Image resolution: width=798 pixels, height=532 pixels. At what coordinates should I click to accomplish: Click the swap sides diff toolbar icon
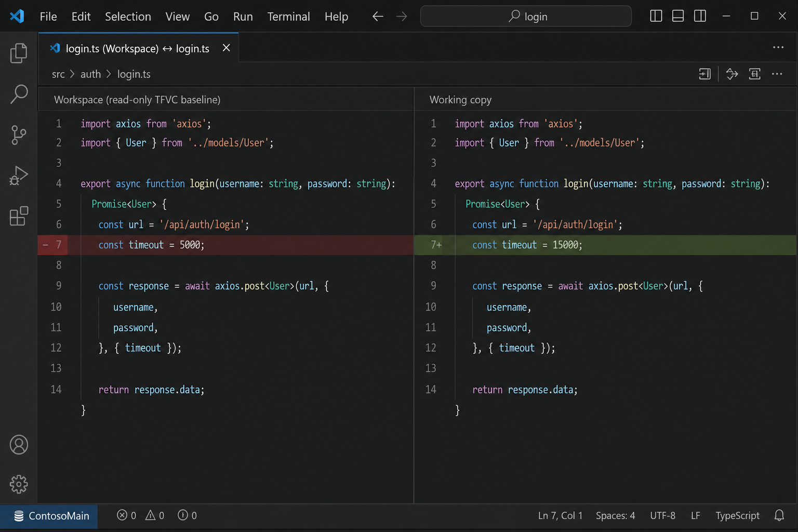pyautogui.click(x=732, y=74)
